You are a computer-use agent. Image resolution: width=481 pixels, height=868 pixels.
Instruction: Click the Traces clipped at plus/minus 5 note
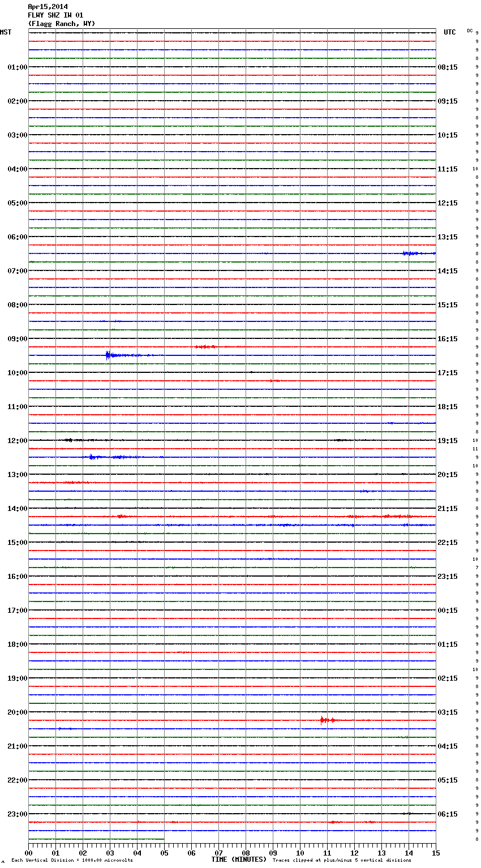pyautogui.click(x=342, y=860)
